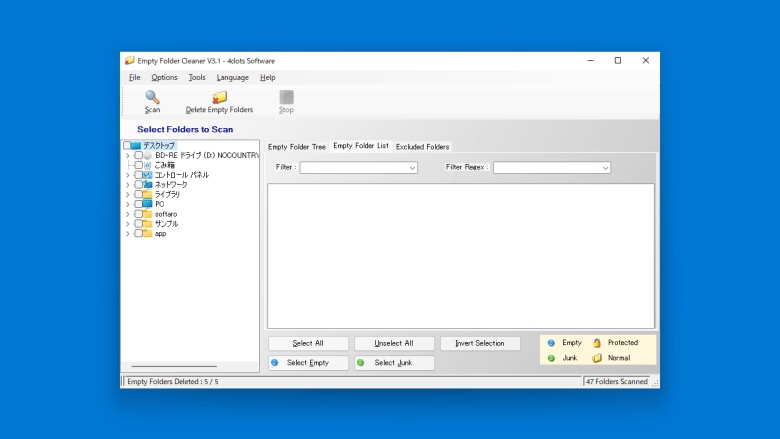
Task: Check the デスクトップ checkbox
Action: point(127,146)
